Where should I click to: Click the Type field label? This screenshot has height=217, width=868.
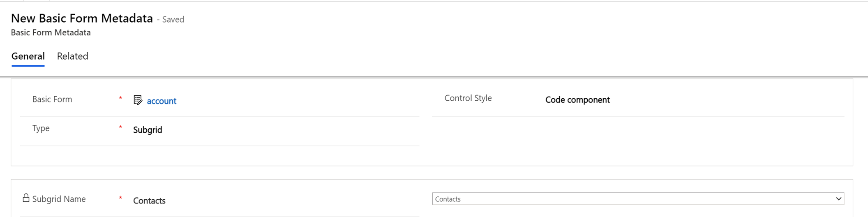pyautogui.click(x=41, y=128)
